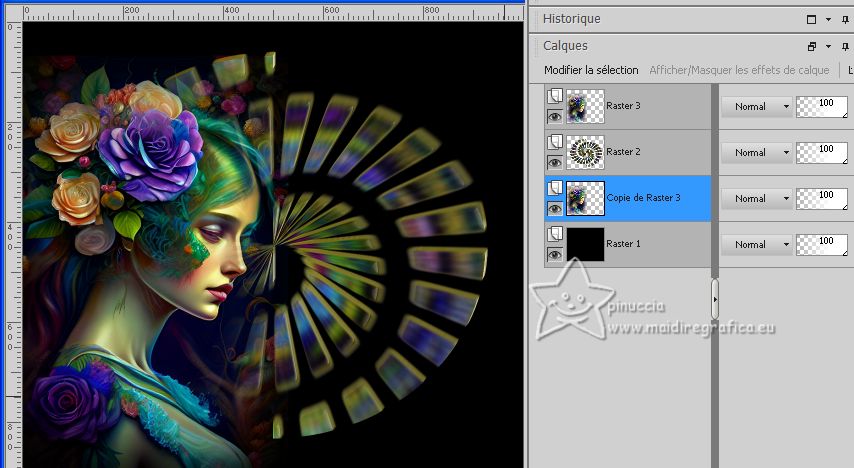This screenshot has width=854, height=468.
Task: Open the blend mode dropdown for Raster 3
Action: (756, 107)
